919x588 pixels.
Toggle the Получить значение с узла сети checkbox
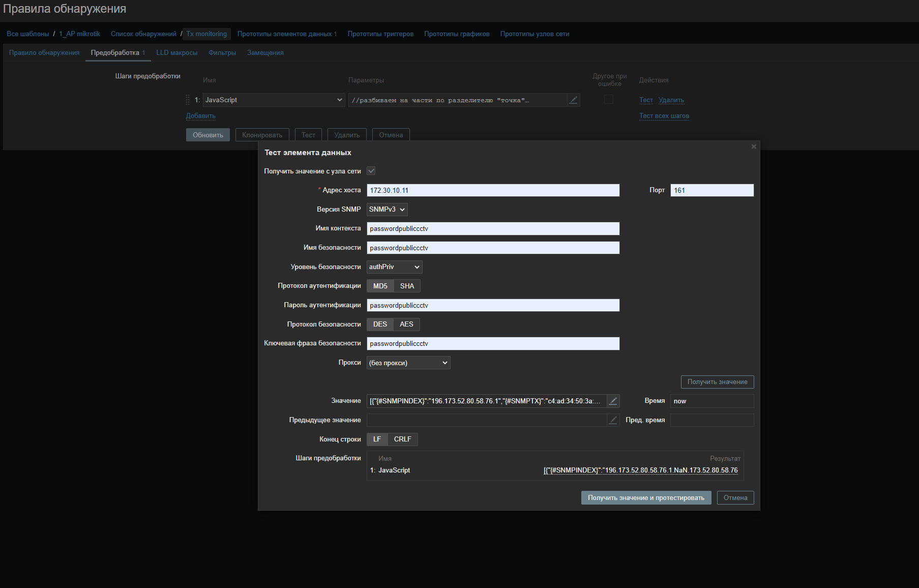coord(371,171)
